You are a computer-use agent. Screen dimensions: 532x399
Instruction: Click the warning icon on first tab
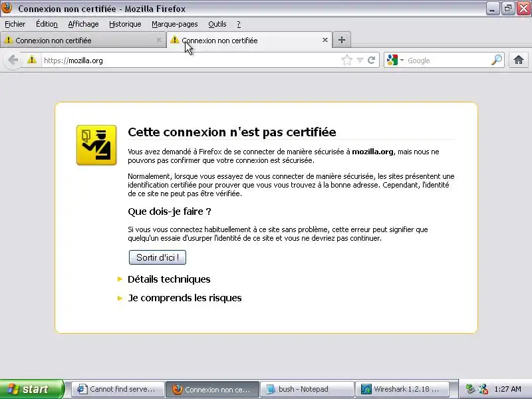(x=8, y=40)
